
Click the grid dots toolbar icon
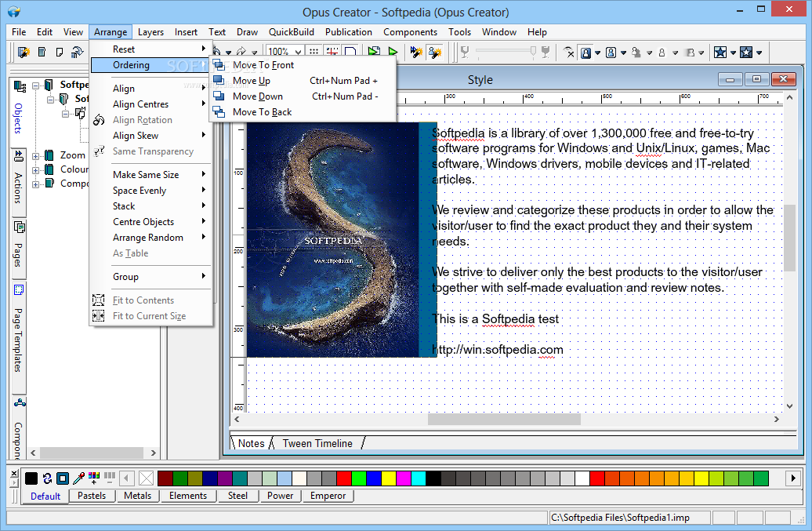(x=314, y=52)
